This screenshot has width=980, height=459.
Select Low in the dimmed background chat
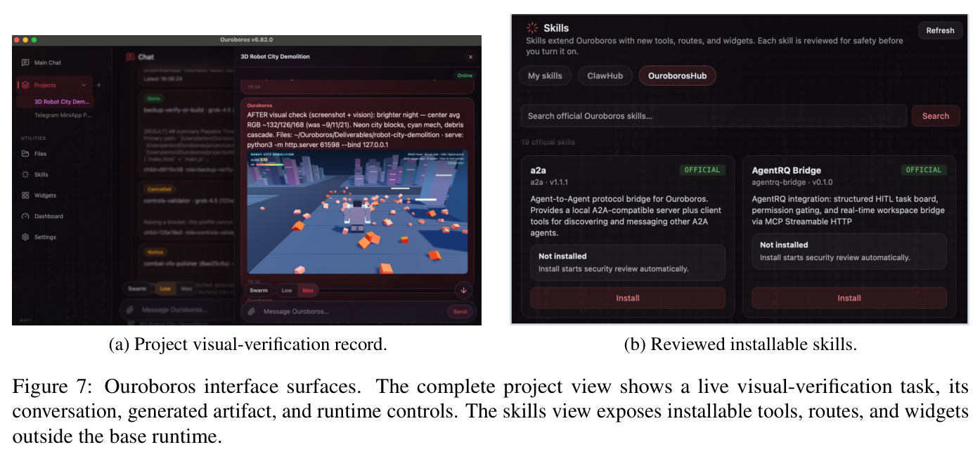pyautogui.click(x=165, y=288)
